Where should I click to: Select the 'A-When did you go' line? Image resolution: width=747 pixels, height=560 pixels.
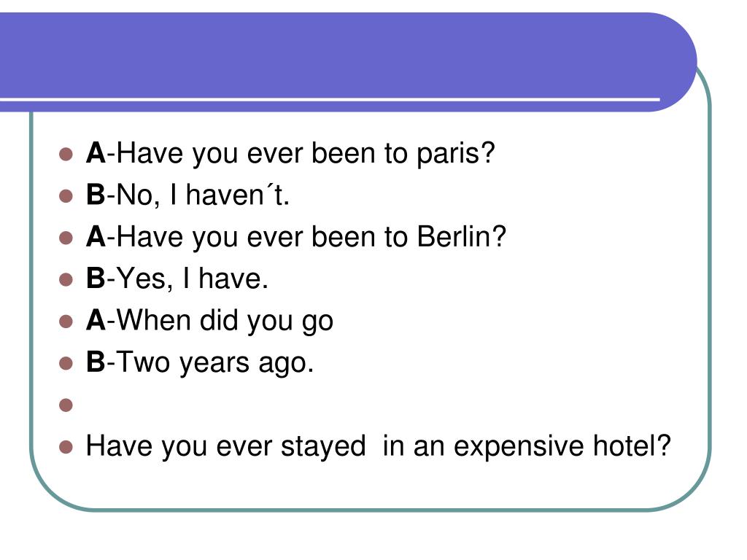tap(209, 321)
